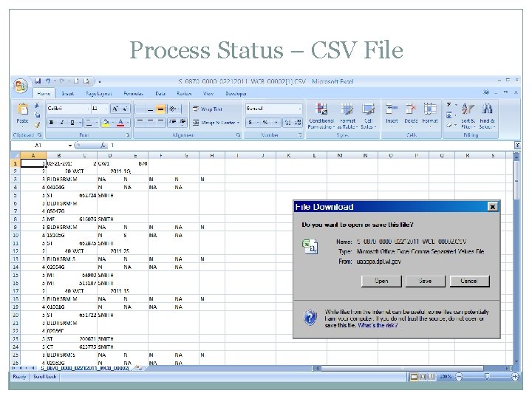Click Cancel in File Download dialog
This screenshot has height=399, width=532.
(469, 281)
